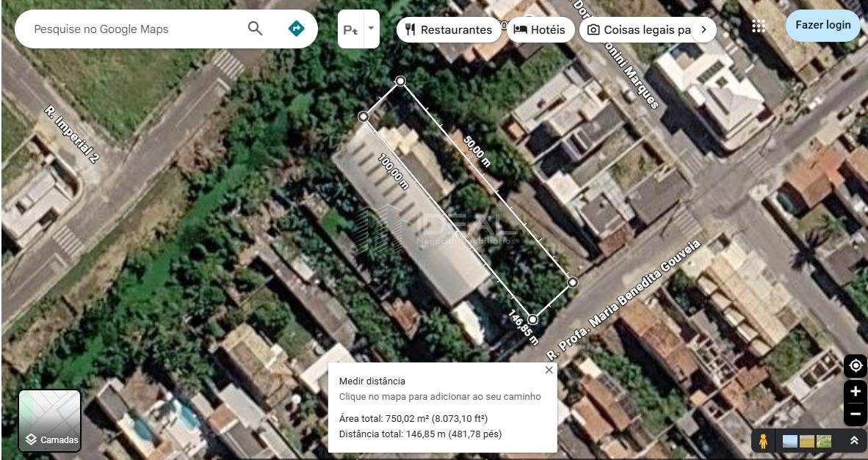868x460 pixels.
Task: Click the Área total 750,02 m² text
Action: click(413, 418)
